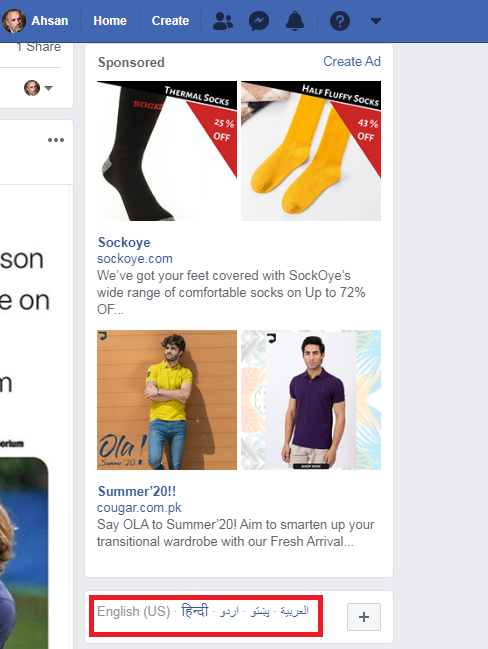The width and height of the screenshot is (488, 649).
Task: Expand the audience selector beside small avatar
Action: [48, 88]
